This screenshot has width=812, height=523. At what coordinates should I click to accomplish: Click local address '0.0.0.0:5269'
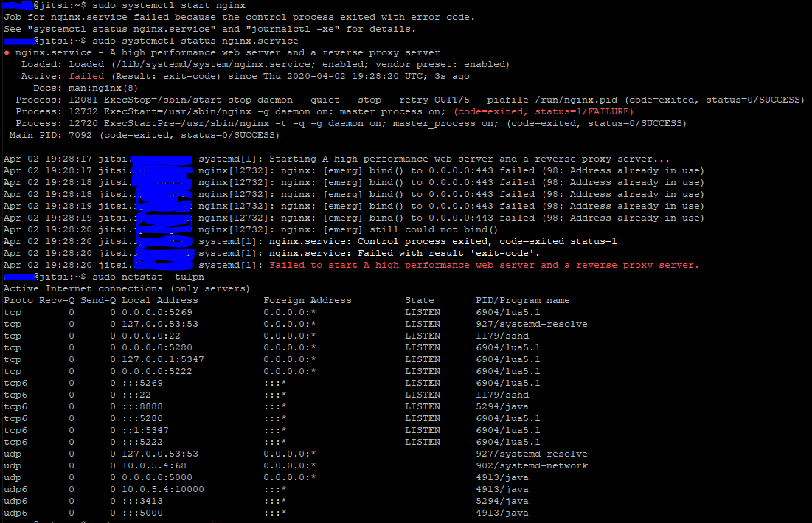tap(157, 312)
